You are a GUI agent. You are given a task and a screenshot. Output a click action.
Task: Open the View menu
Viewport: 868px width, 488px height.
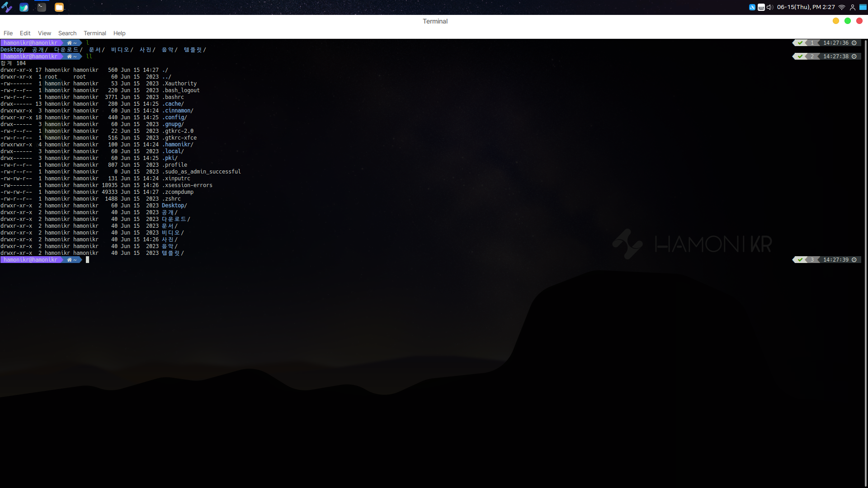[x=44, y=33]
